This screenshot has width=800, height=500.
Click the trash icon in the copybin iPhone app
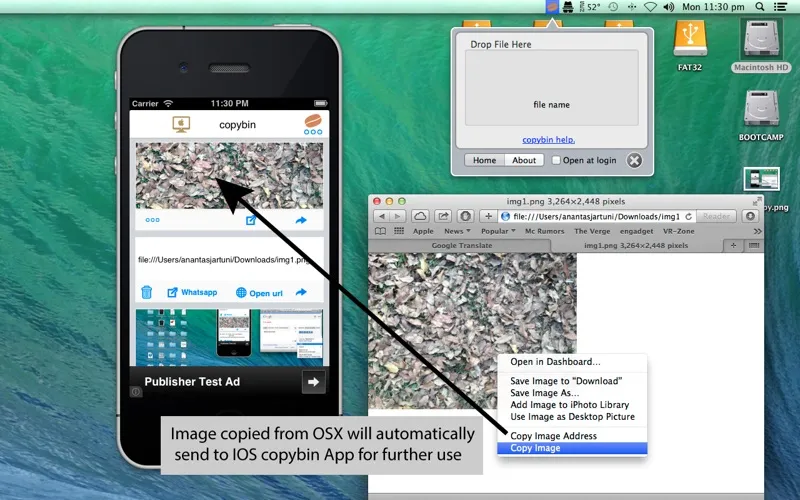(x=147, y=293)
